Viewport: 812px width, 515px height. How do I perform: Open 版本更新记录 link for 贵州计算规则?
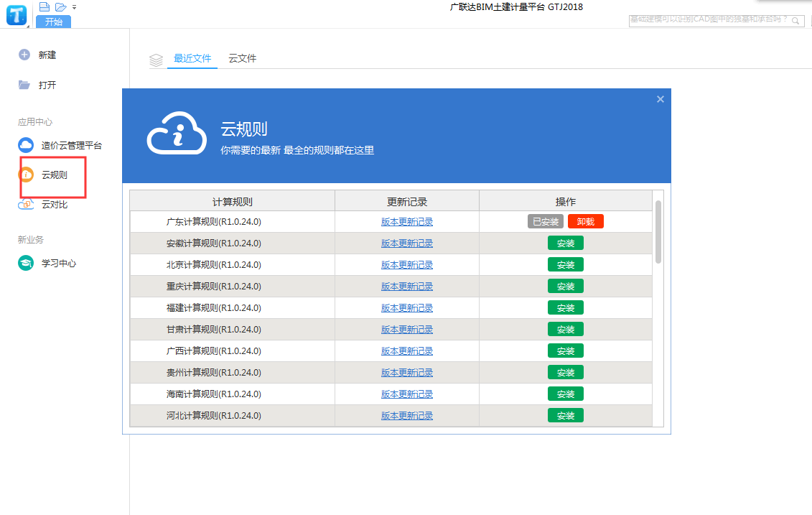click(407, 373)
